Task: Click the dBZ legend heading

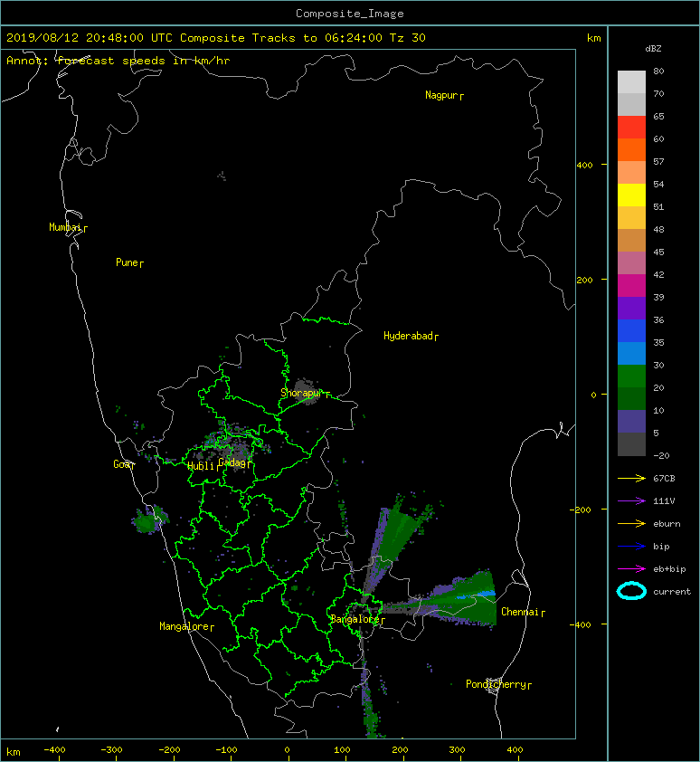Action: [x=653, y=49]
